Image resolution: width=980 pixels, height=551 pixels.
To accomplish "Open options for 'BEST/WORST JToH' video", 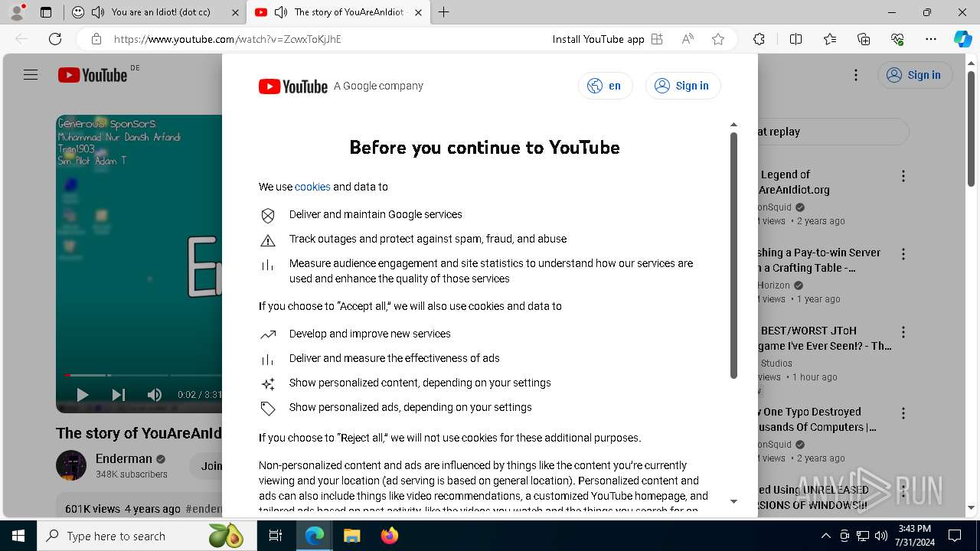I will (903, 332).
